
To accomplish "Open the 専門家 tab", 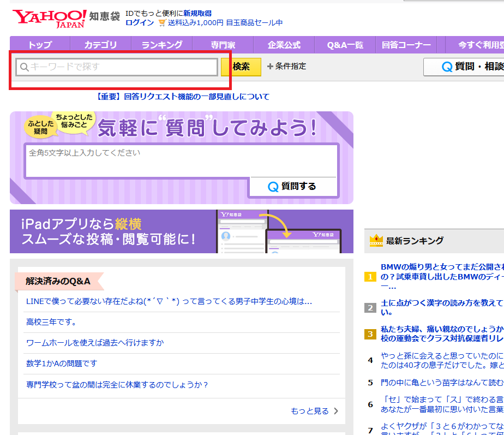I will (x=223, y=45).
